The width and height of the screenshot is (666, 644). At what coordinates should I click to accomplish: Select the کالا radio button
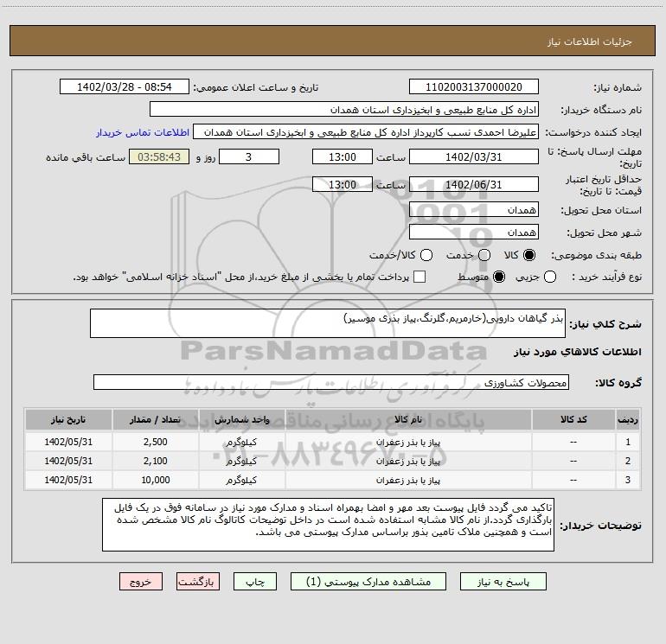[529, 255]
